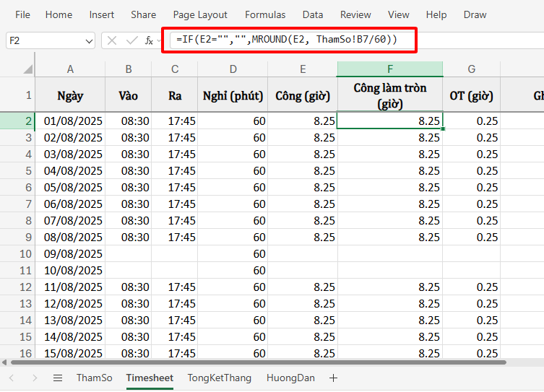Select the Ngày header cell A1
The height and width of the screenshot is (392, 544).
click(70, 95)
